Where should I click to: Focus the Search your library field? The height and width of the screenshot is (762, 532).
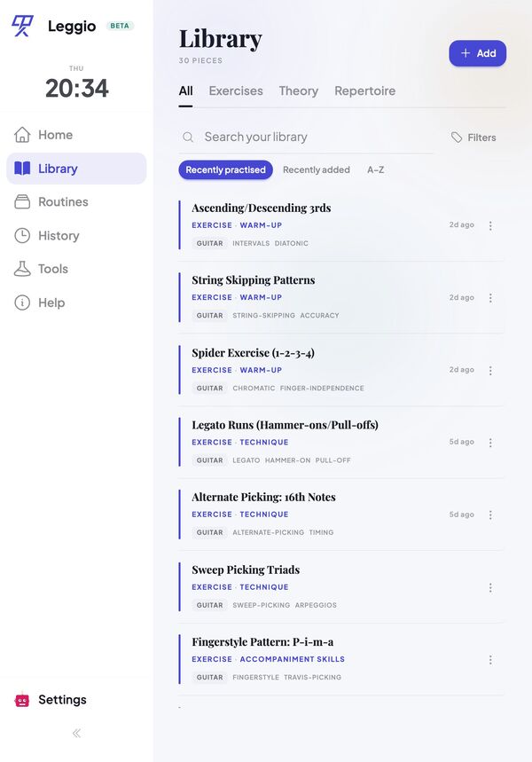(x=306, y=137)
